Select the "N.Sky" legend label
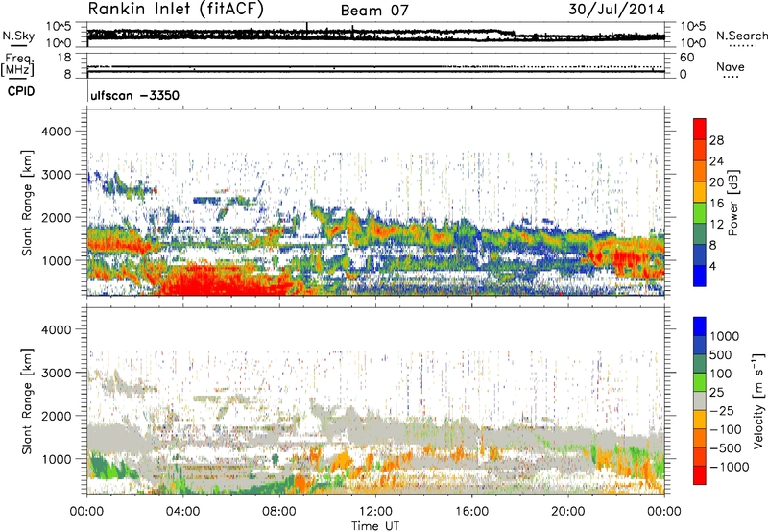The image size is (768, 532). pos(18,36)
